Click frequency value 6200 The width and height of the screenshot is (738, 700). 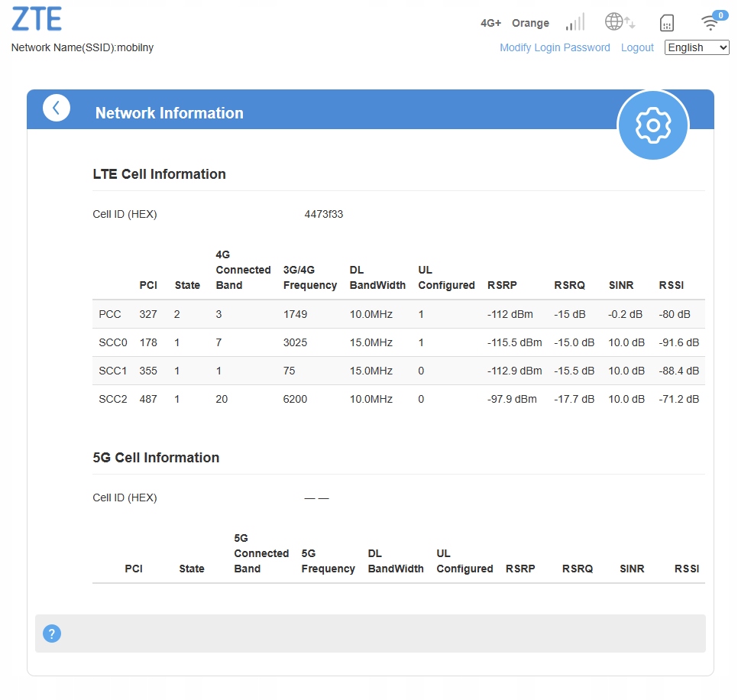[295, 399]
